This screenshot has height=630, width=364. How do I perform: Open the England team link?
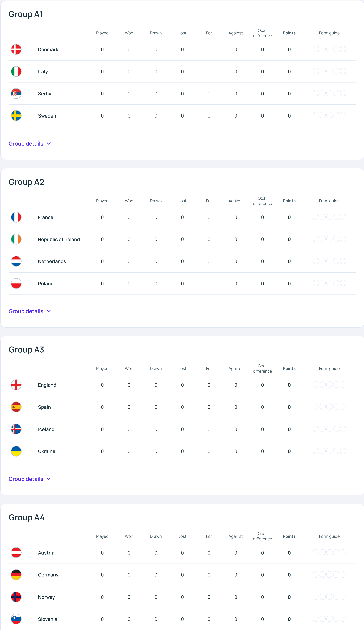(x=47, y=385)
